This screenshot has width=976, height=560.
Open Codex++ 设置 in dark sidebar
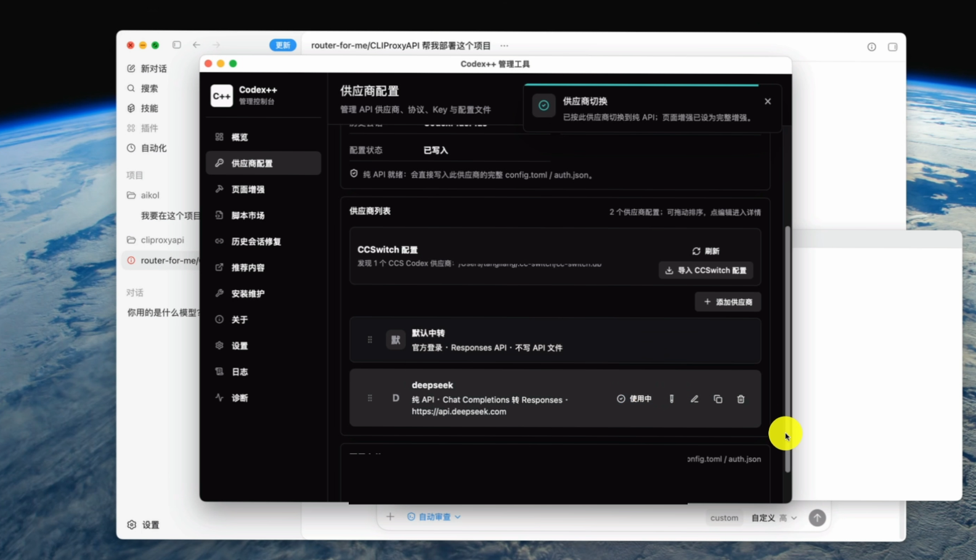pos(263,346)
